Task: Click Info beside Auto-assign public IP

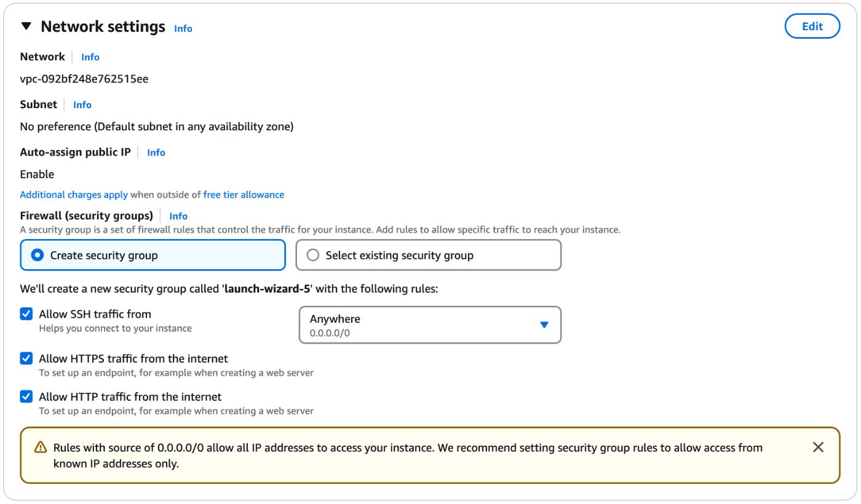Action: pos(156,152)
